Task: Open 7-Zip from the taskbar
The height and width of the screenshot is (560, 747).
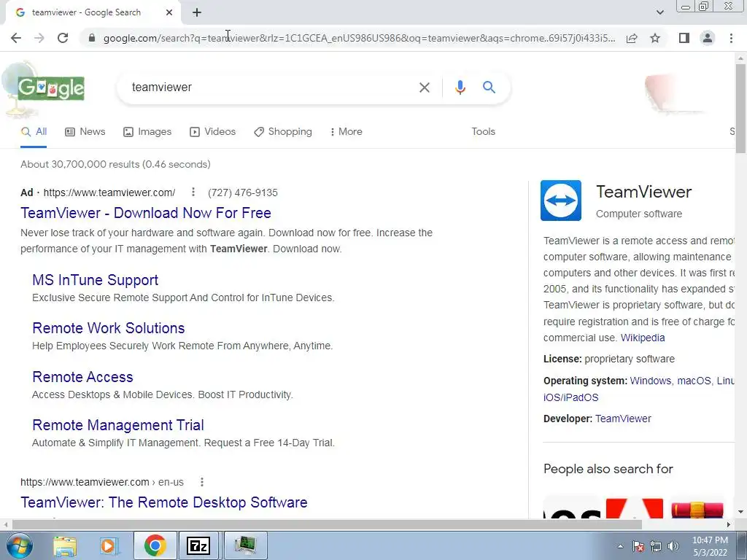Action: pos(198,545)
